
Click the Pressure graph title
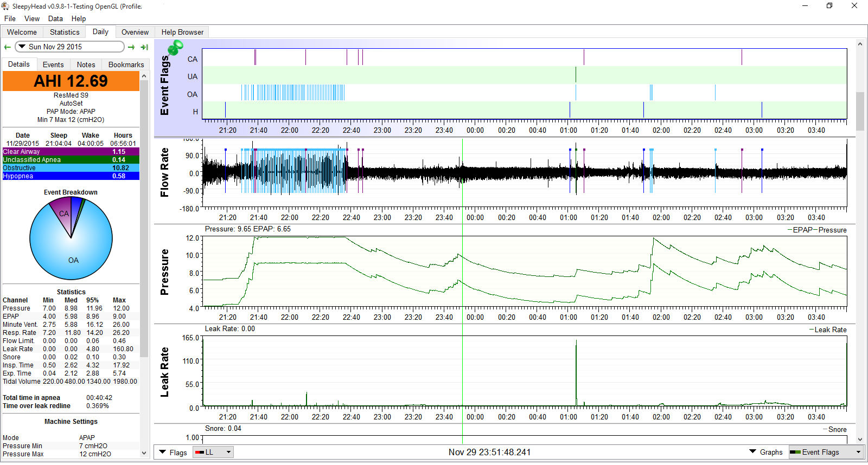(164, 272)
